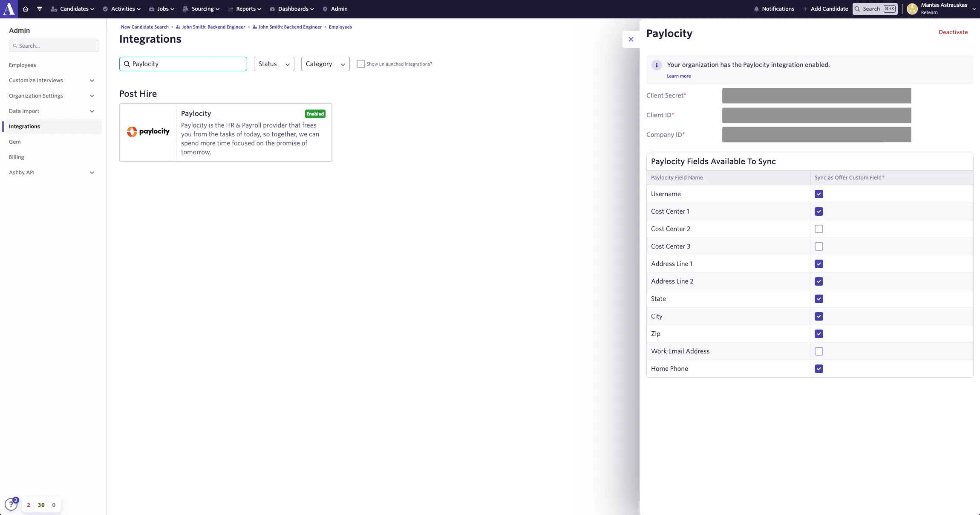Open Gem in the Admin sidebar
The width and height of the screenshot is (980, 515).
coord(15,142)
